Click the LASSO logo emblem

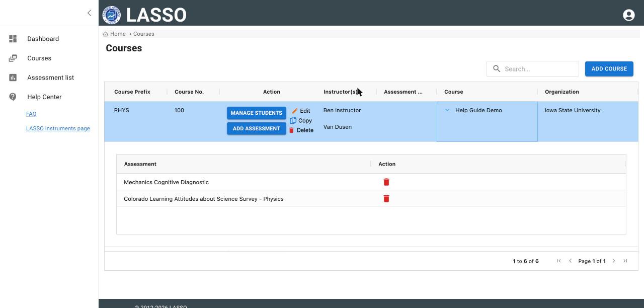click(112, 15)
